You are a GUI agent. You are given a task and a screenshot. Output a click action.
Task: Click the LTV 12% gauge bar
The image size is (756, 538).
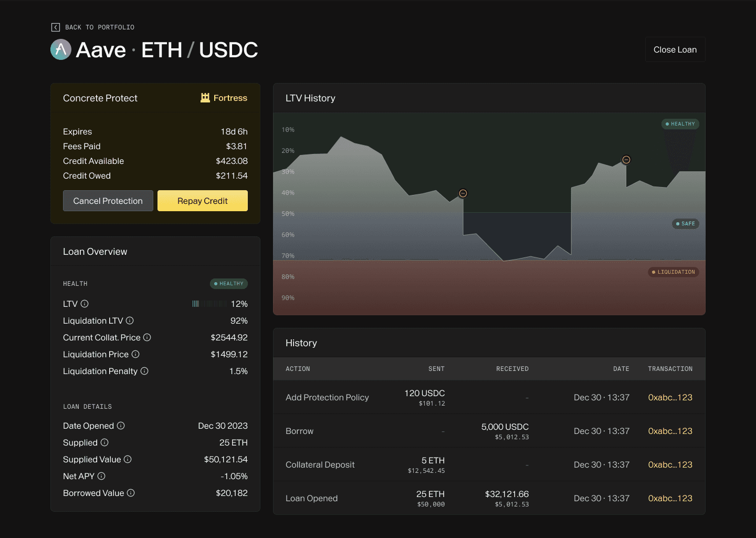(x=209, y=304)
